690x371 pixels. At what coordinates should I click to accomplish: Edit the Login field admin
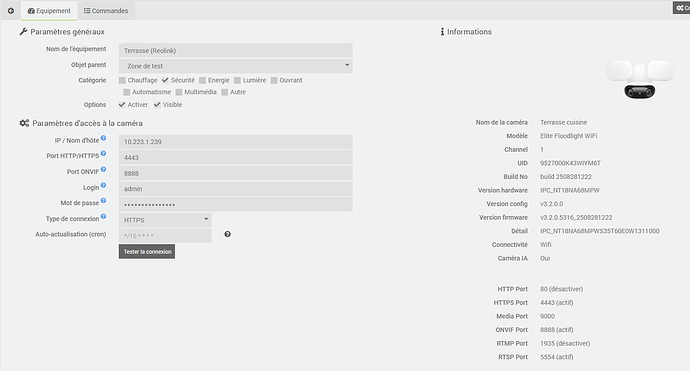tap(235, 188)
